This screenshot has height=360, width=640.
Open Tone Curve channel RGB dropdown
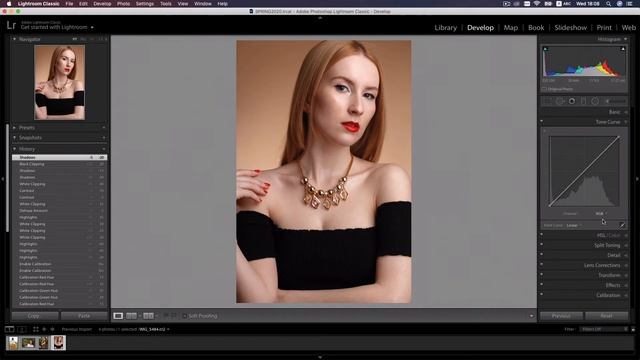[x=601, y=213]
